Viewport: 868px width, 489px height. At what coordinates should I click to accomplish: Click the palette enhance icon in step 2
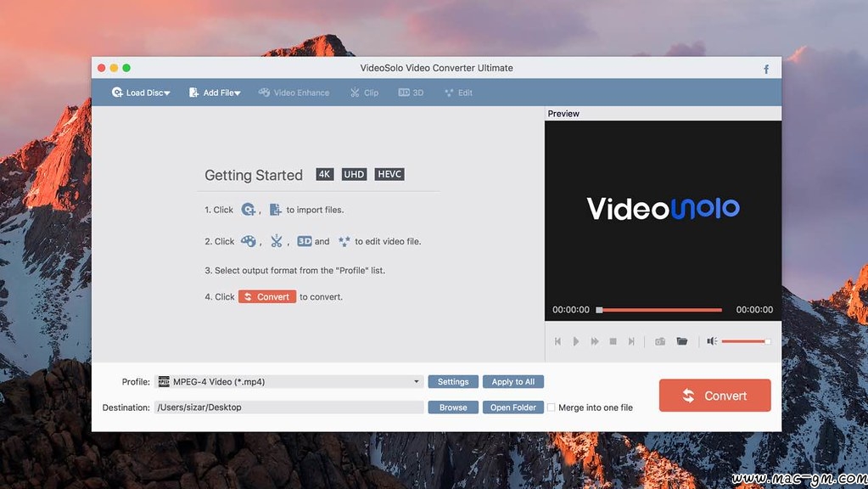tap(248, 241)
